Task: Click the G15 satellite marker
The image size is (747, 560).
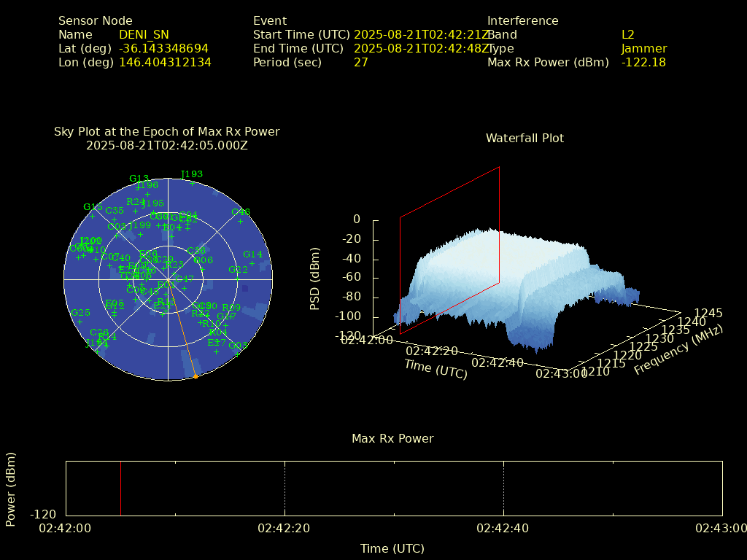Action: click(93, 214)
